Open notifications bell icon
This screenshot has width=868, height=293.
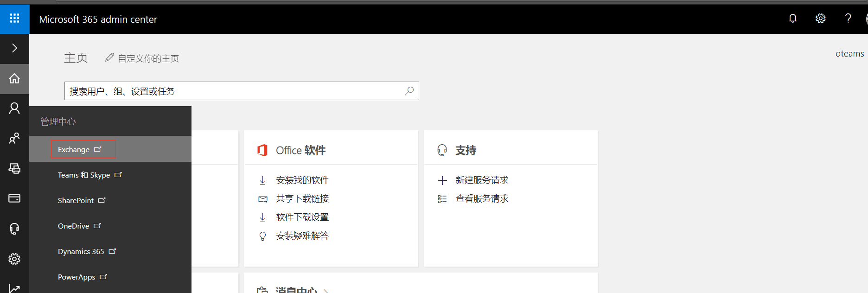[793, 19]
